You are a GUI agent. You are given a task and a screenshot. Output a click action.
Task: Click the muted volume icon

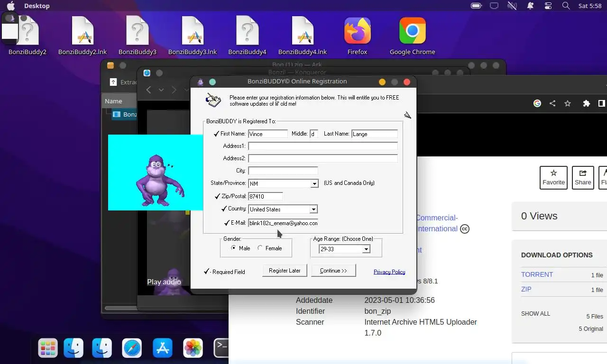[512, 6]
